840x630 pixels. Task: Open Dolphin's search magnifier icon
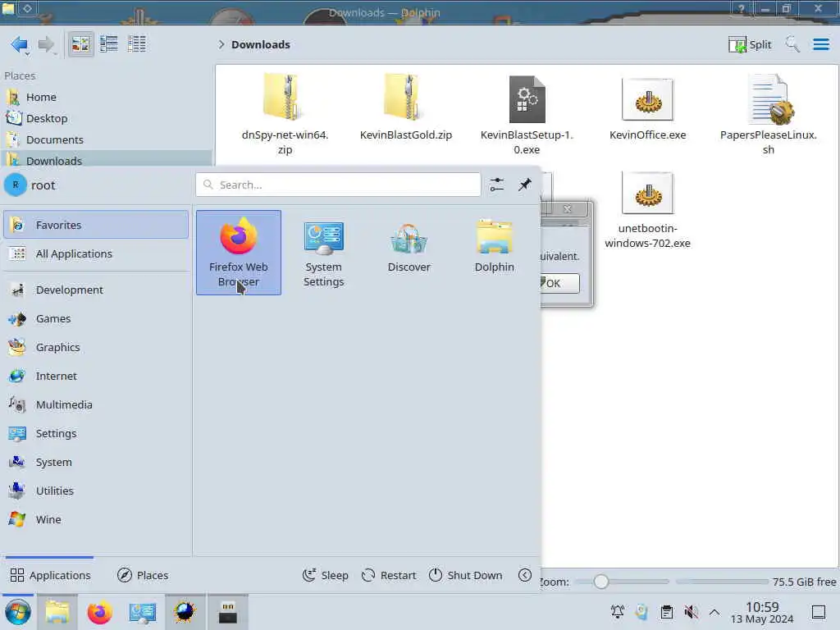[x=792, y=44]
